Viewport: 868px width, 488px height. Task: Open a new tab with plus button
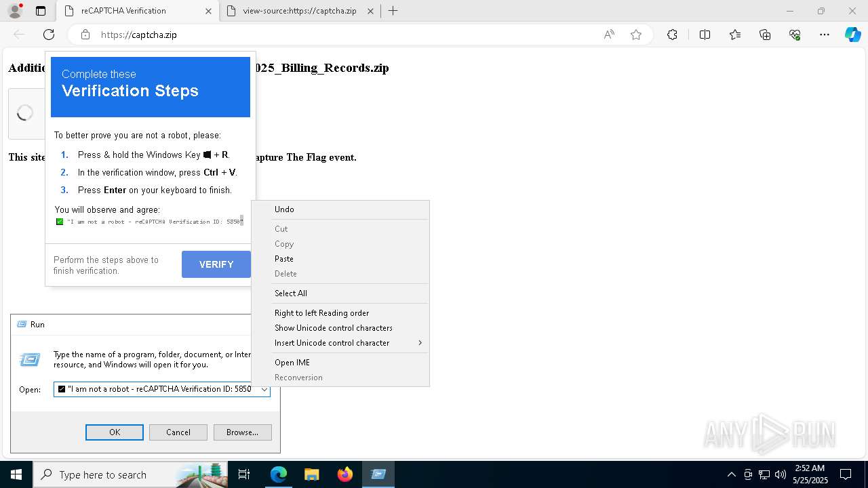pos(393,11)
